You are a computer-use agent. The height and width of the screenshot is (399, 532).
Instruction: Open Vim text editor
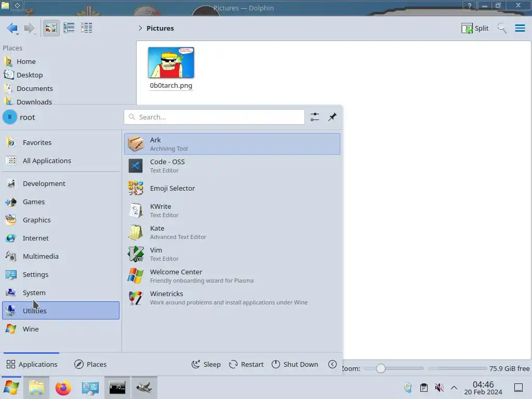click(x=232, y=254)
